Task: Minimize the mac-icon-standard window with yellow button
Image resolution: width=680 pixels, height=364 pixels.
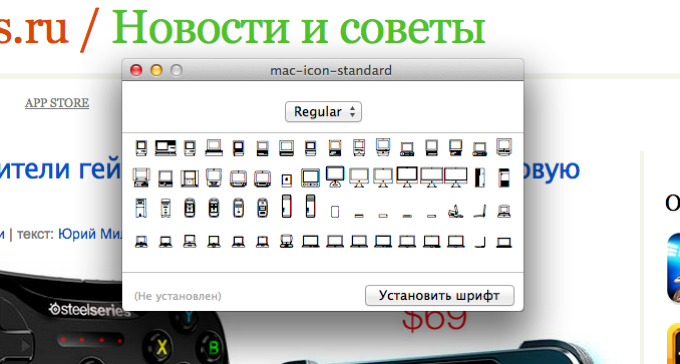Action: click(x=156, y=70)
